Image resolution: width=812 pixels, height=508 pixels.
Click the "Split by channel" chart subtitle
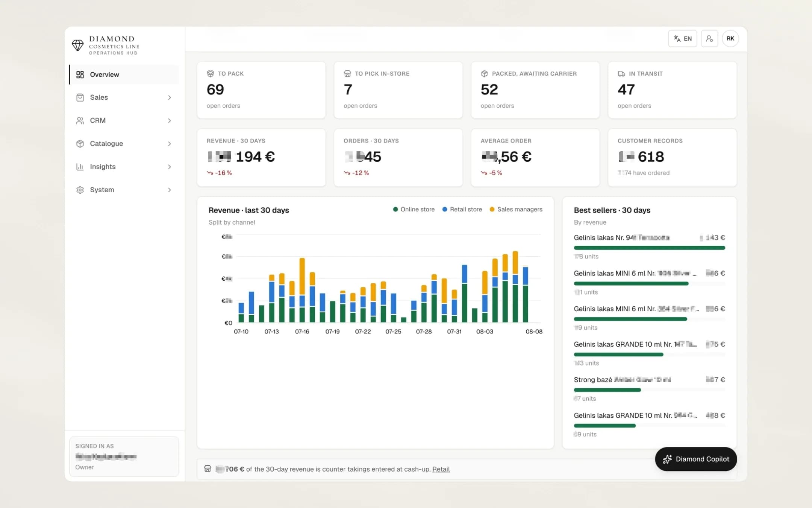coord(232,222)
